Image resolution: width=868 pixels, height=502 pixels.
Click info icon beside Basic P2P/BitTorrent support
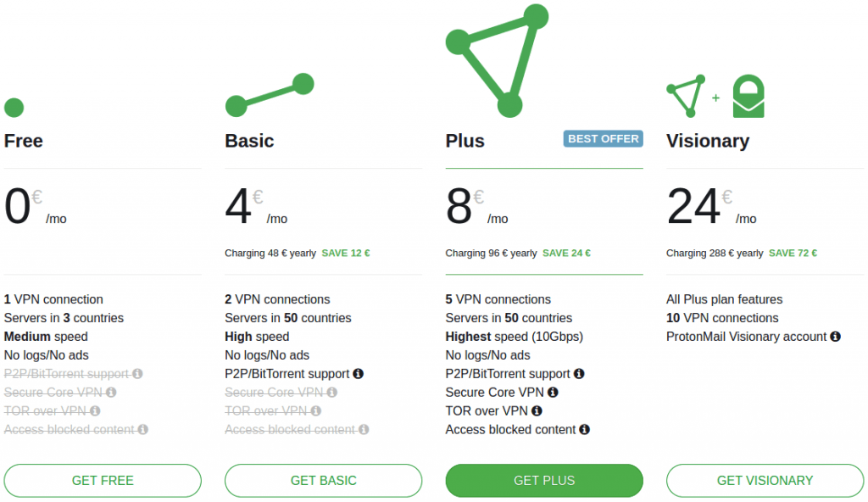(x=359, y=373)
